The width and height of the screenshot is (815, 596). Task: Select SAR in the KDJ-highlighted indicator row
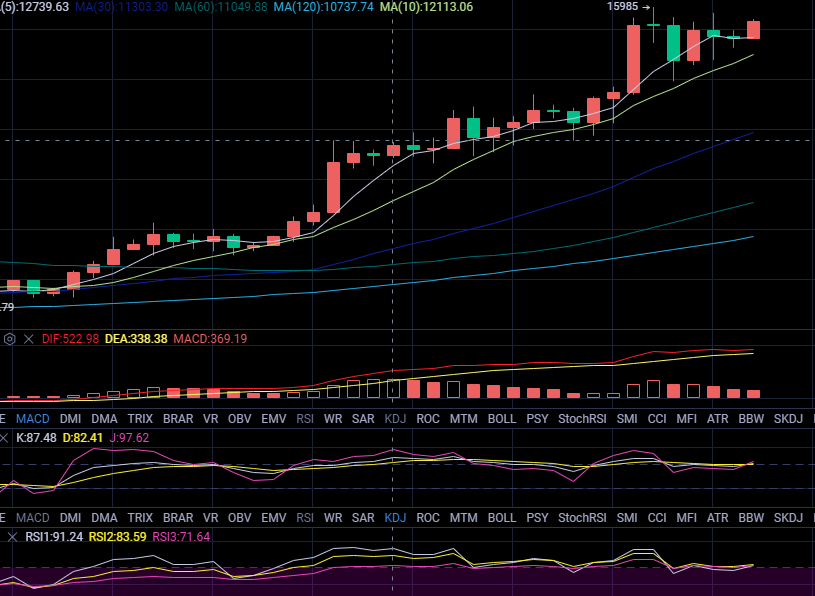pyautogui.click(x=363, y=518)
